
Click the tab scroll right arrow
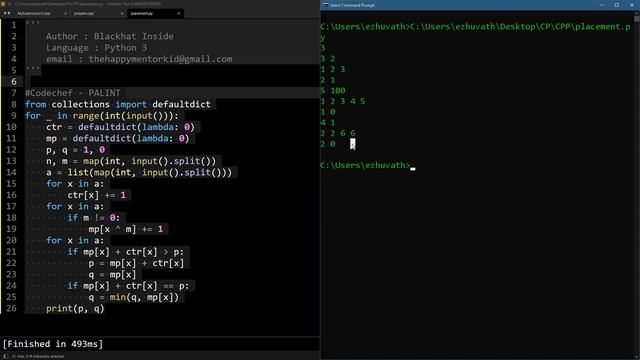coord(9,13)
